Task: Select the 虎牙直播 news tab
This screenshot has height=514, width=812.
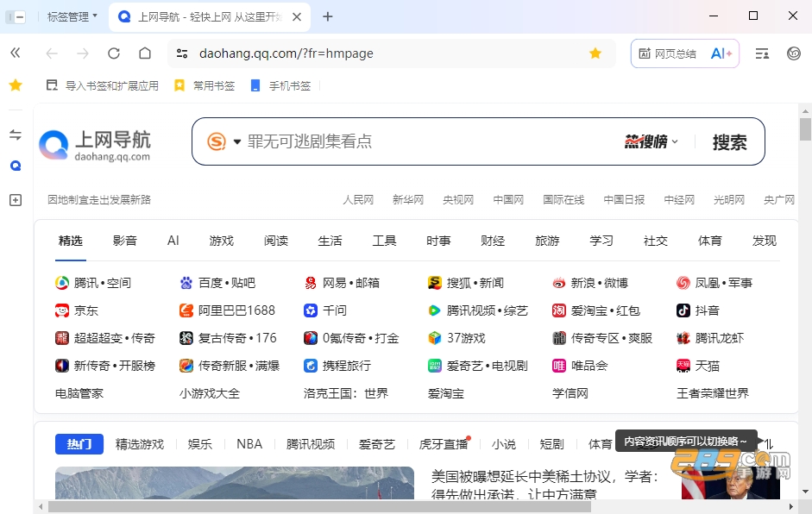Action: click(444, 444)
